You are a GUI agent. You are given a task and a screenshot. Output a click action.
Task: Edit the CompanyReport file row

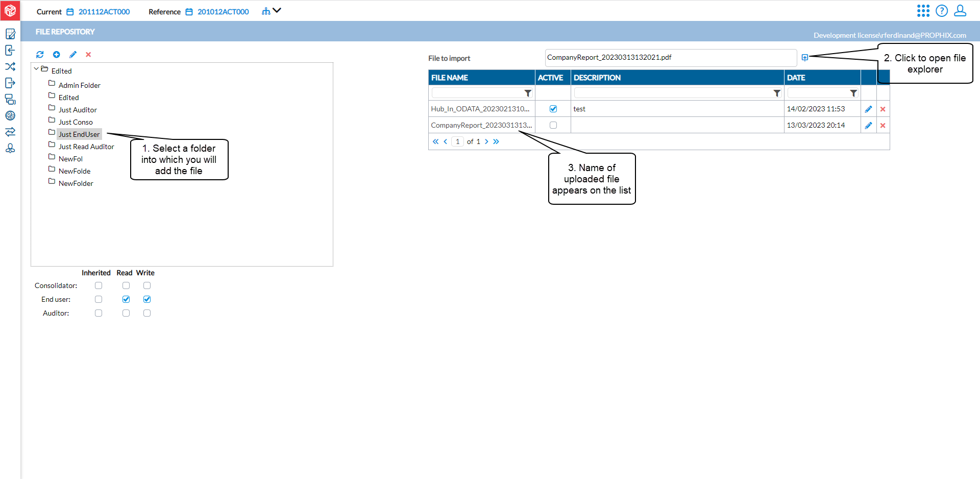click(x=868, y=126)
